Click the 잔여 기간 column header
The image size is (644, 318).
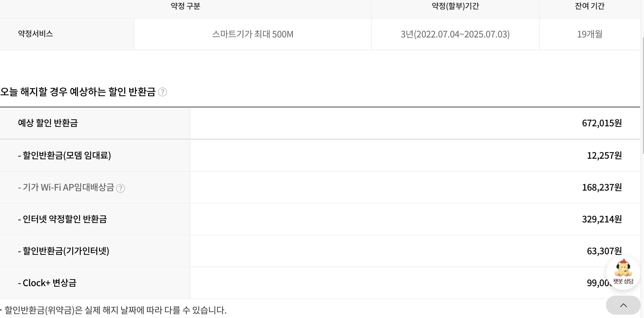coord(590,6)
